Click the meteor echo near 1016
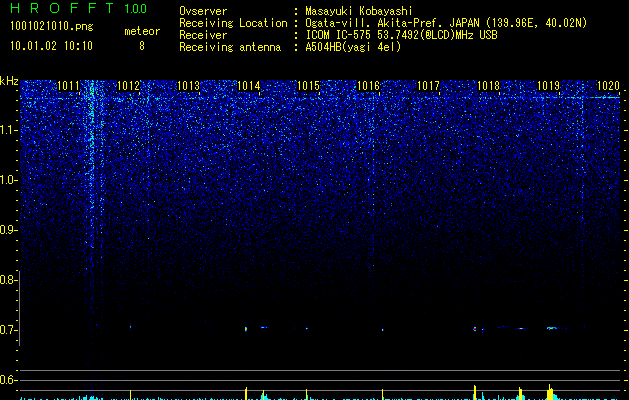Image resolution: width=629 pixels, height=400 pixels. [382, 330]
